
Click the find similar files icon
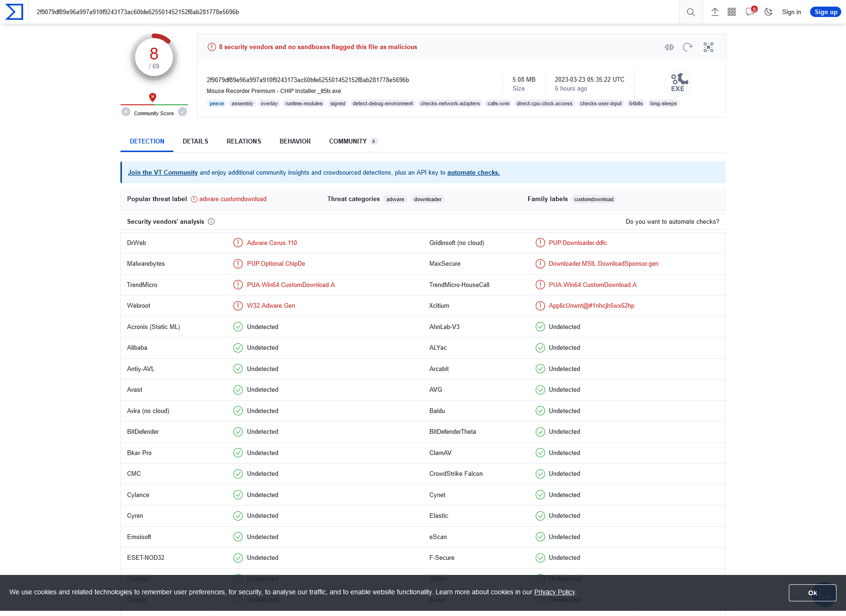click(669, 47)
